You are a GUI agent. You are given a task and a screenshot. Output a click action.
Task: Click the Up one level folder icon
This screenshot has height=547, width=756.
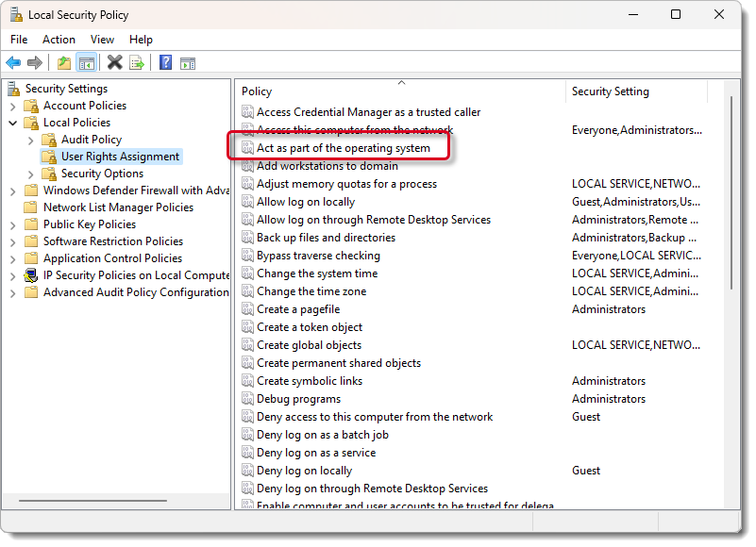63,63
